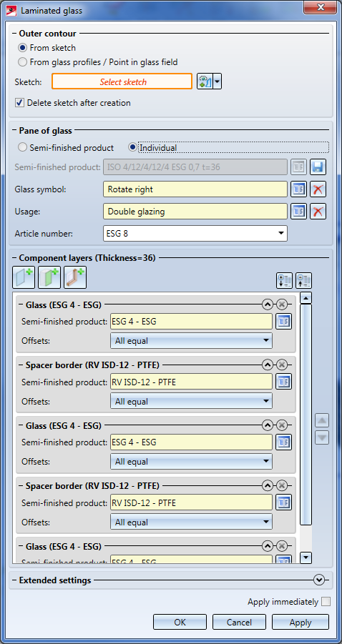Move first Spacer border layer up chevron

click(268, 365)
